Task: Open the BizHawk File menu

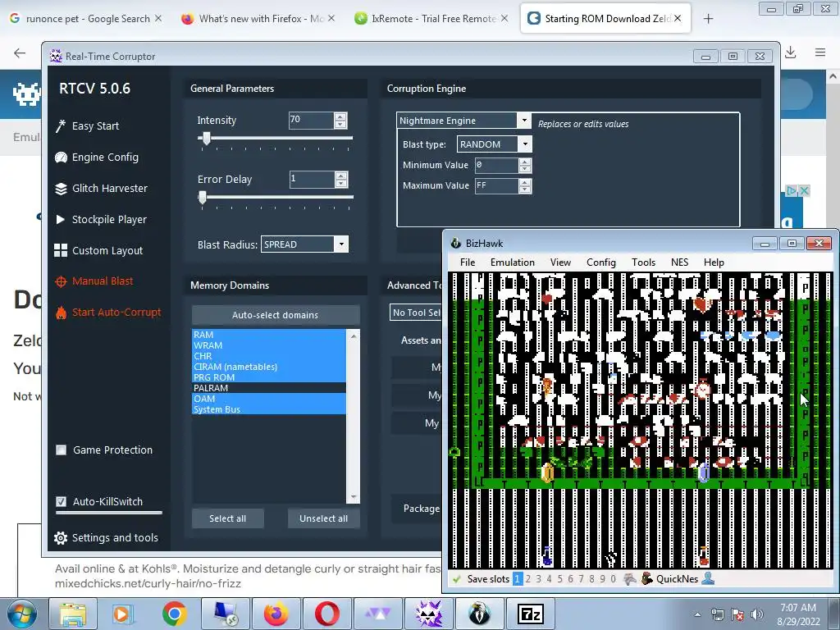Action: coord(467,262)
